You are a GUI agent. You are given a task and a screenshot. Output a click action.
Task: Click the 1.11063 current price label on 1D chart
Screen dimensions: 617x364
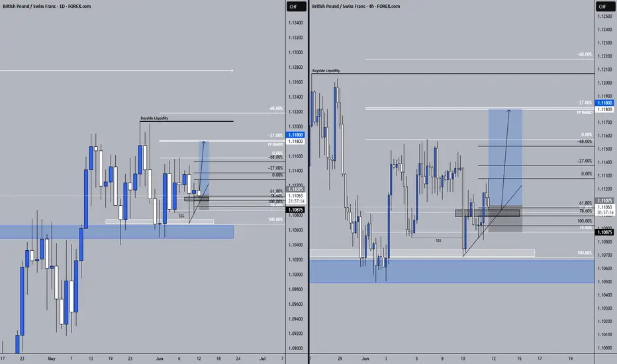pyautogui.click(x=295, y=196)
